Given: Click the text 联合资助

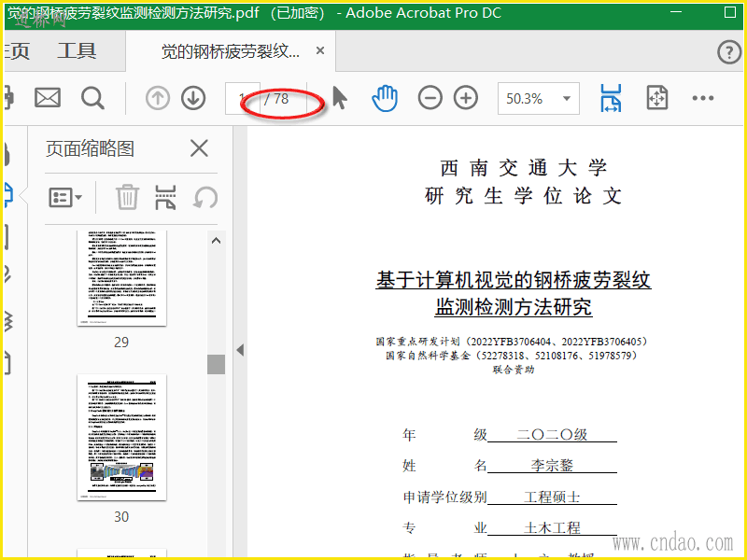Looking at the screenshot, I should click(514, 370).
